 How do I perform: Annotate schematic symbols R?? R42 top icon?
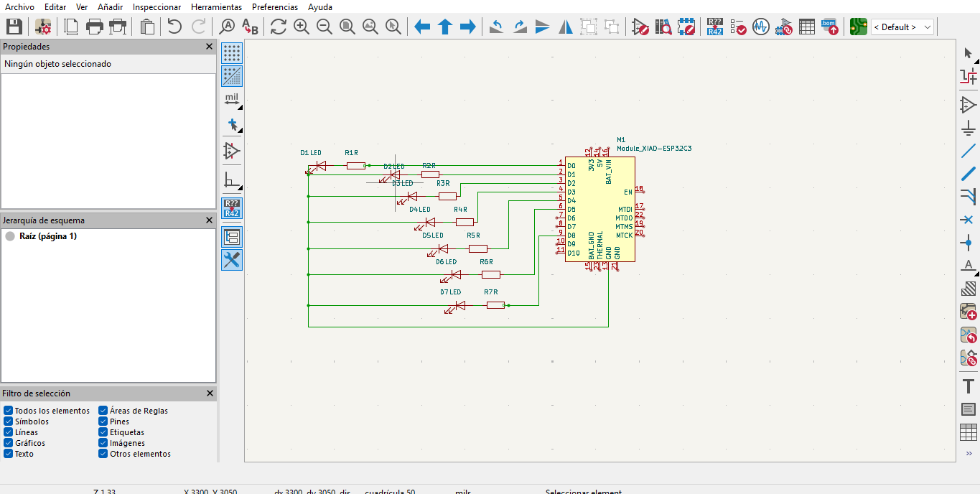point(715,27)
